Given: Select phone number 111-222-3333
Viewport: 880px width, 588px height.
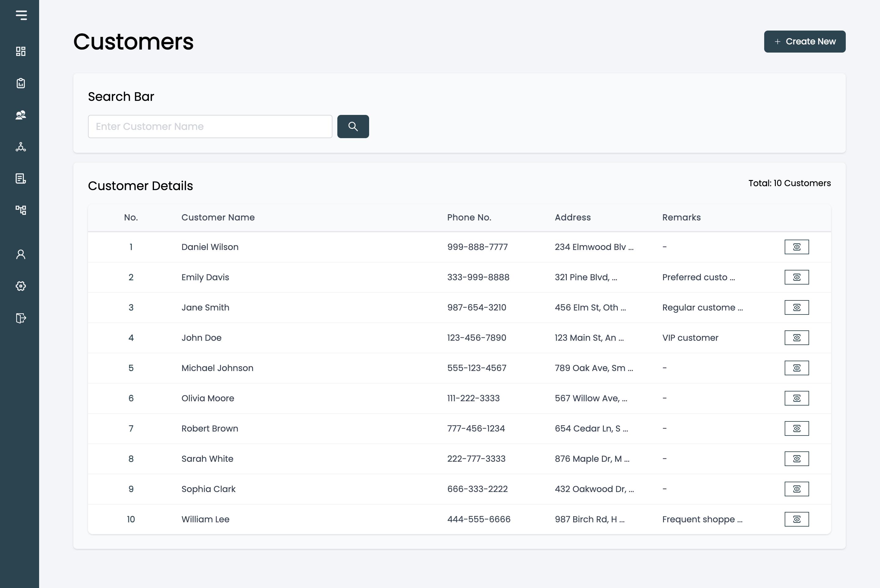Looking at the screenshot, I should 473,398.
